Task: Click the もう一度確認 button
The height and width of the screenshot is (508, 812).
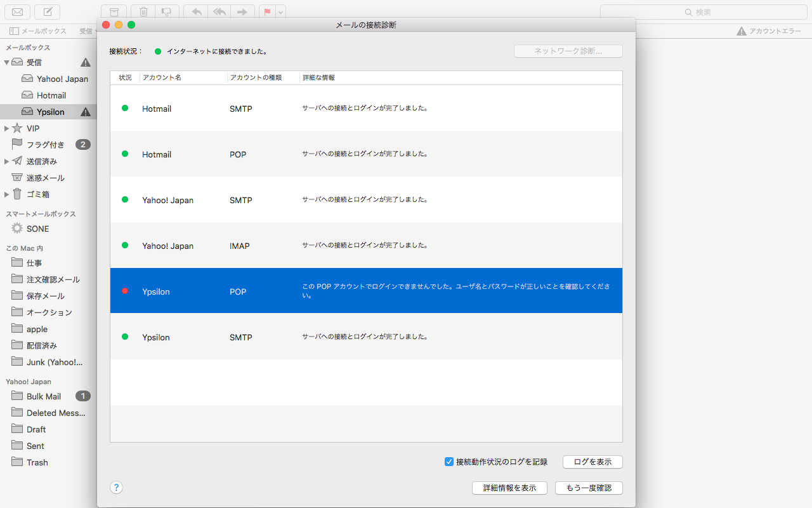Action: 589,488
